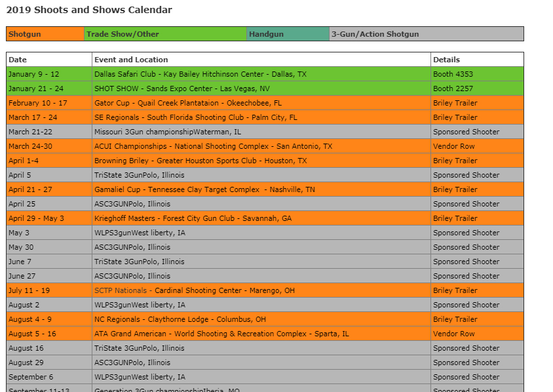Select the Gamaliel Cup Nashville event
Image resolution: width=553 pixels, height=392 pixels.
pyautogui.click(x=261, y=190)
